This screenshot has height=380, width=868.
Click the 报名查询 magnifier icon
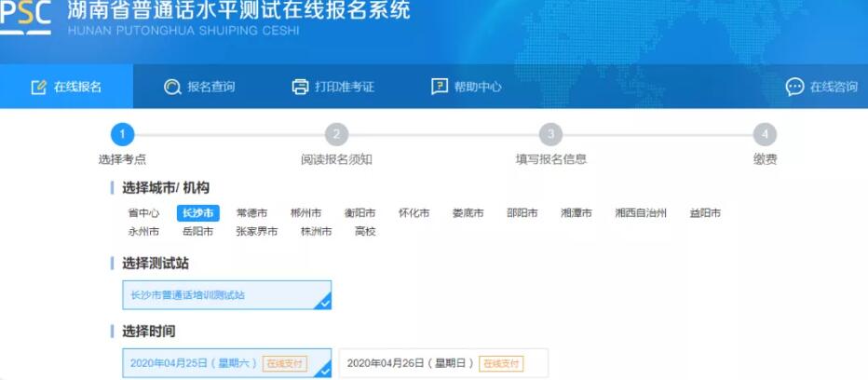tap(172, 87)
